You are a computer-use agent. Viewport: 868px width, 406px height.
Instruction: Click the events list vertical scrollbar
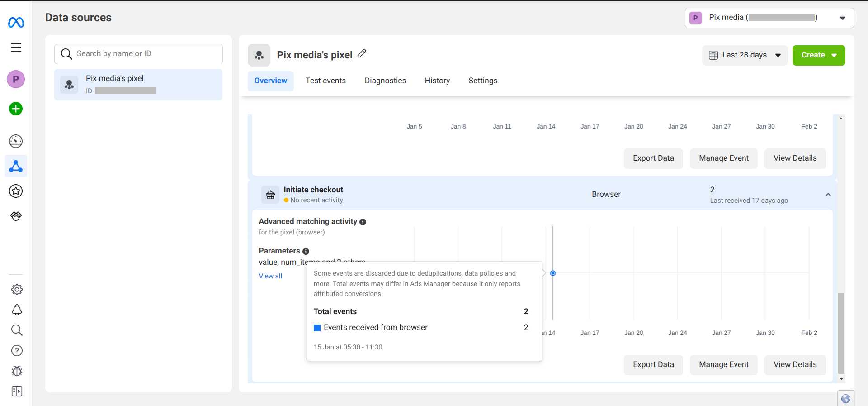[x=841, y=333]
